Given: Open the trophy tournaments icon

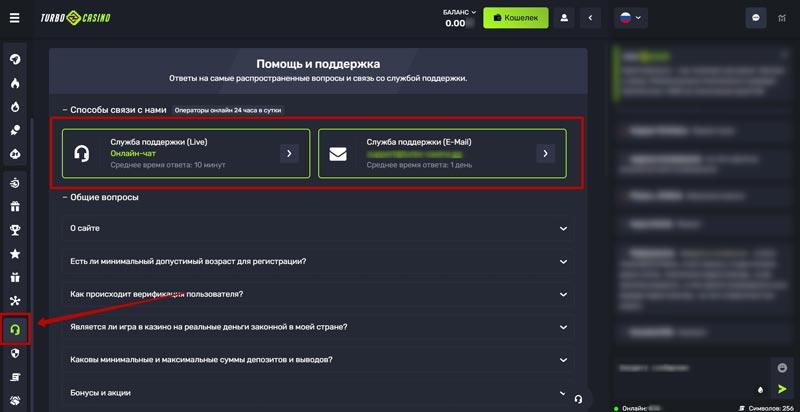Looking at the screenshot, I should tap(15, 230).
